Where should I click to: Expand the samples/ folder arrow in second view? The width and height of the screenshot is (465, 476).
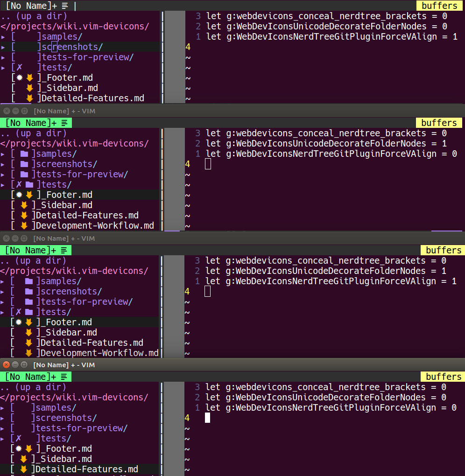coord(2,154)
